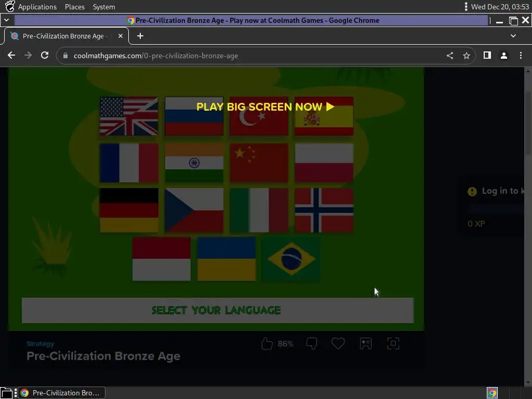Screen dimensions: 532x399
Task: Go back to previous page
Action: coord(11,55)
